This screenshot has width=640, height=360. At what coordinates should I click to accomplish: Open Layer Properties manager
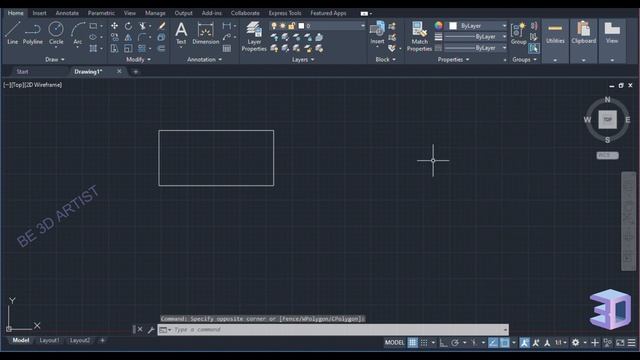[254, 36]
